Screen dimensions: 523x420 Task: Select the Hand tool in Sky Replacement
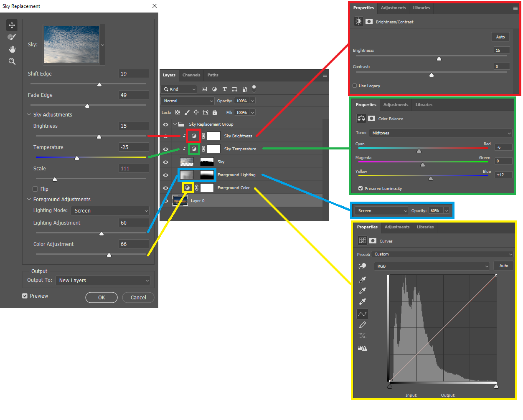pos(12,49)
